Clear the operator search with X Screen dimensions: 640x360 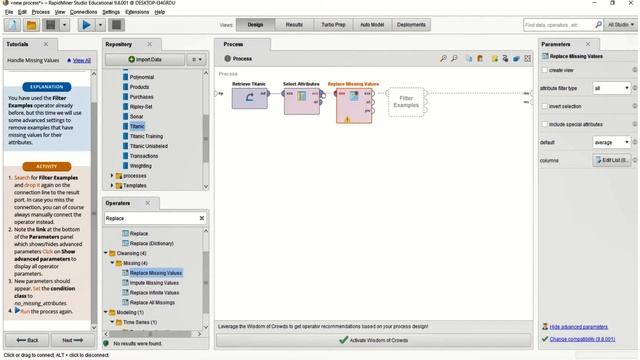coord(202,218)
